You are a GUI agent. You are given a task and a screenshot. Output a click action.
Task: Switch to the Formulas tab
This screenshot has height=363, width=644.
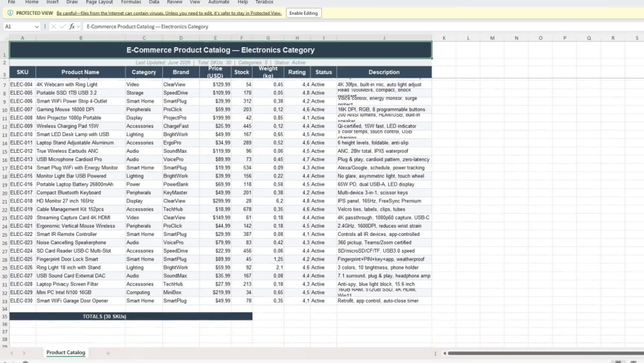pos(131,2)
